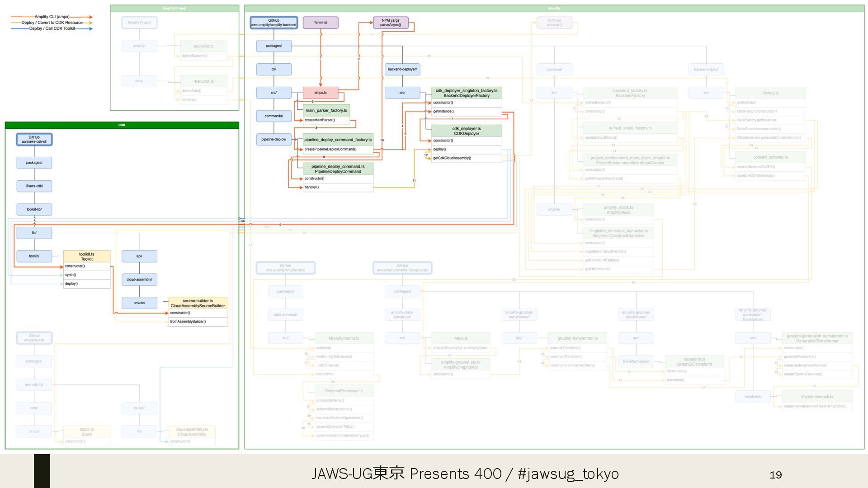This screenshot has height=488, width=868.
Task: Click the pipeline-deploy/ folder node
Action: [x=274, y=139]
